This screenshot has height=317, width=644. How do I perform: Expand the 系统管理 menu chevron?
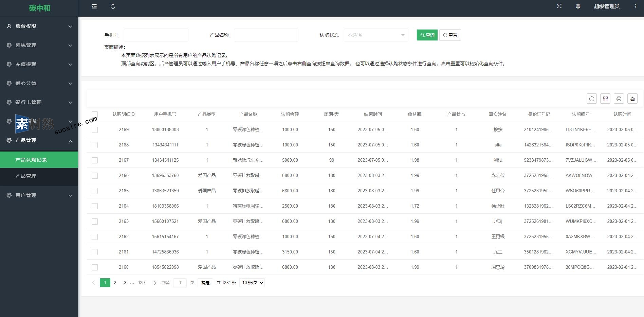coord(70,45)
